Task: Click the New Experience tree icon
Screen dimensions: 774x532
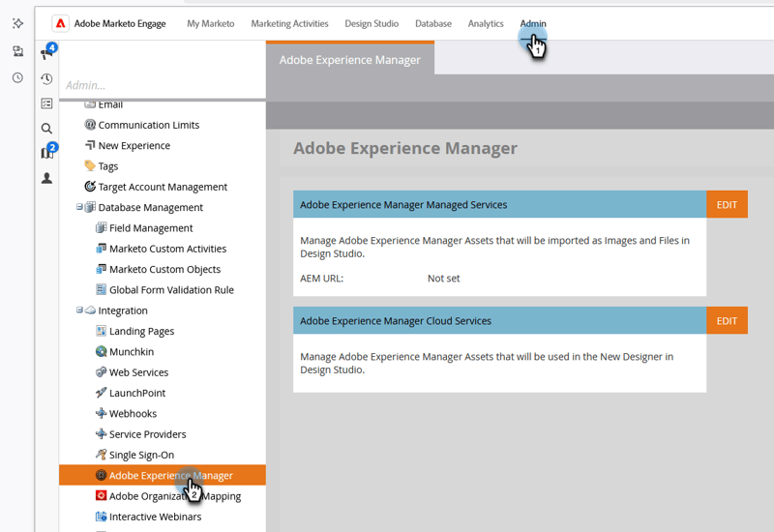Action: (90, 145)
